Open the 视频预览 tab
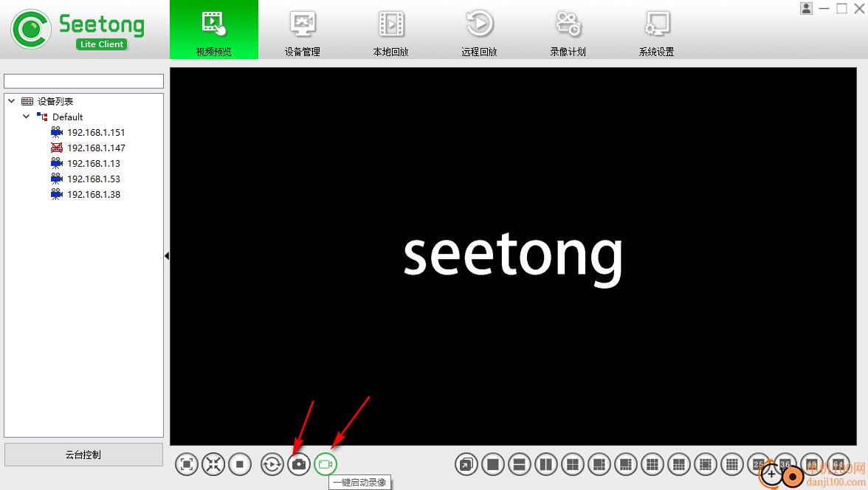The height and width of the screenshot is (490, 868). click(x=214, y=30)
